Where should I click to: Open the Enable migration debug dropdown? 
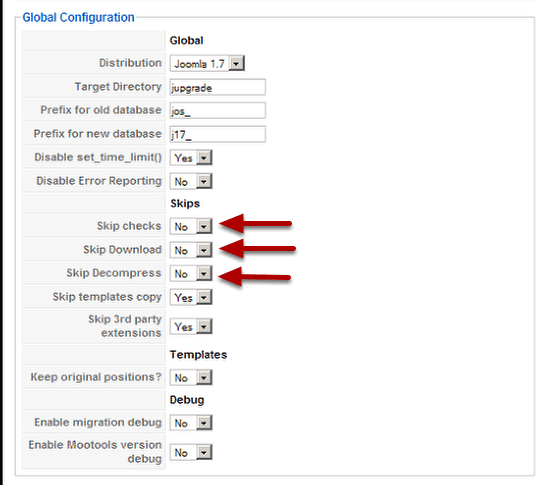(x=191, y=423)
